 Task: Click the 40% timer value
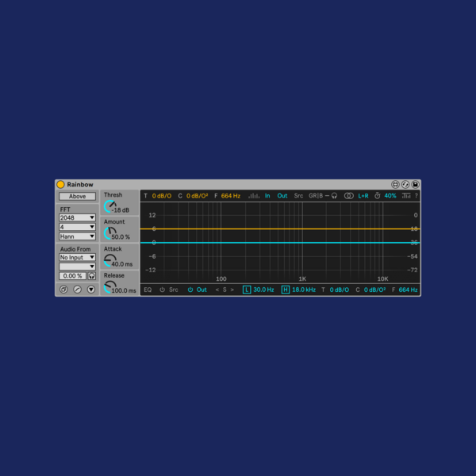(390, 196)
